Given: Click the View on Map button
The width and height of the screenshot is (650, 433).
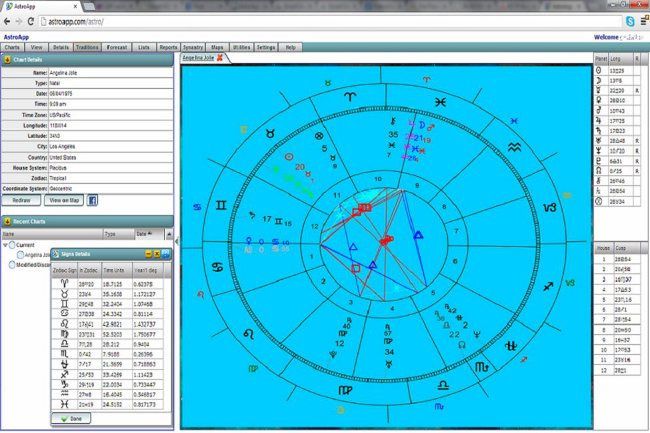Looking at the screenshot, I should pyautogui.click(x=62, y=200).
